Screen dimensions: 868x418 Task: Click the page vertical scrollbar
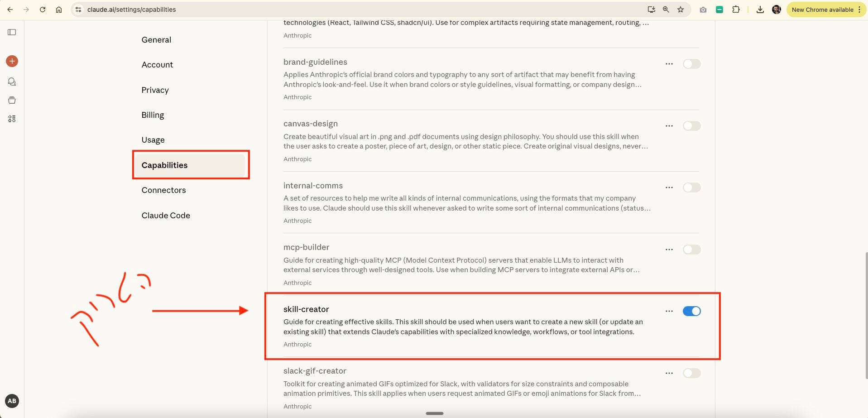(866, 315)
